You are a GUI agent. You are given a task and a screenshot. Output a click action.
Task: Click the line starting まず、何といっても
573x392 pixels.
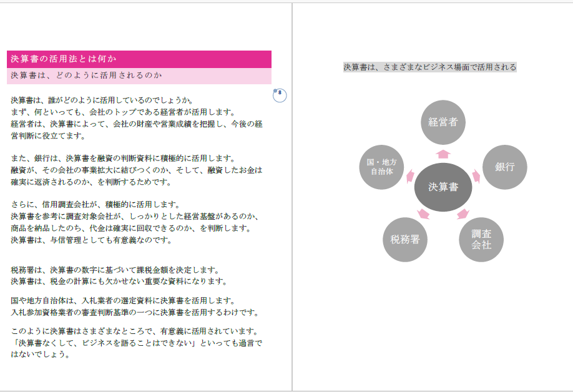tap(123, 112)
